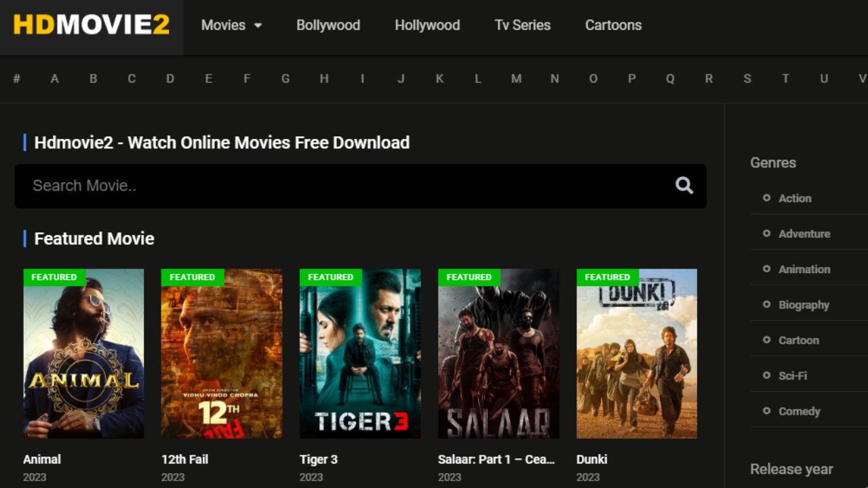Viewport: 868px width, 488px height.
Task: Select letter G in alphabet bar
Action: tap(285, 79)
